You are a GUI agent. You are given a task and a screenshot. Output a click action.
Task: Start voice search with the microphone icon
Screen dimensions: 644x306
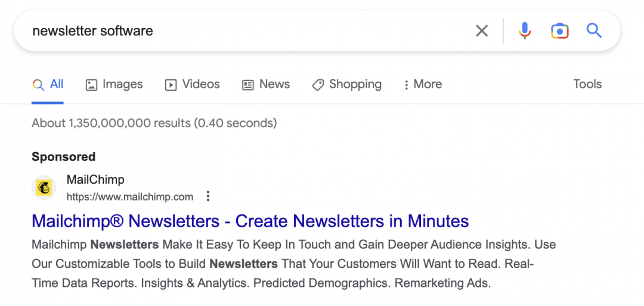[x=525, y=31]
